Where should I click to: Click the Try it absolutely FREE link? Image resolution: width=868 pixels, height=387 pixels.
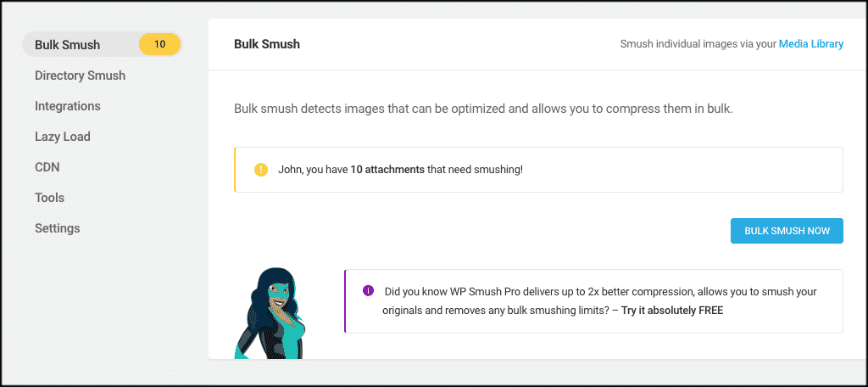[672, 311]
